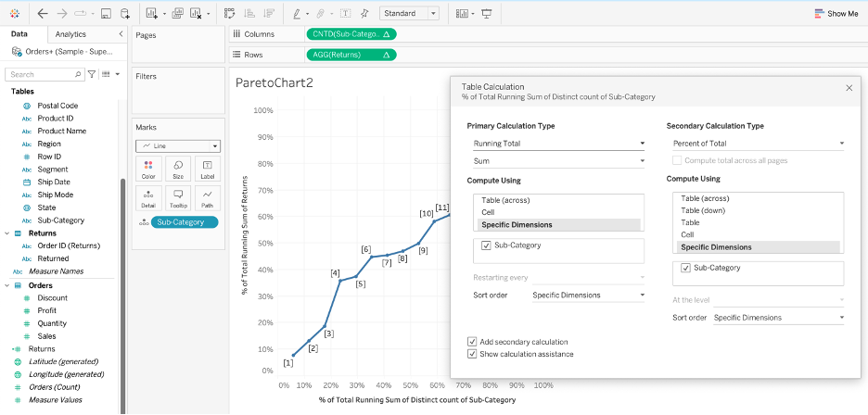
Task: Expand the Line mark type dropdown
Action: click(178, 146)
